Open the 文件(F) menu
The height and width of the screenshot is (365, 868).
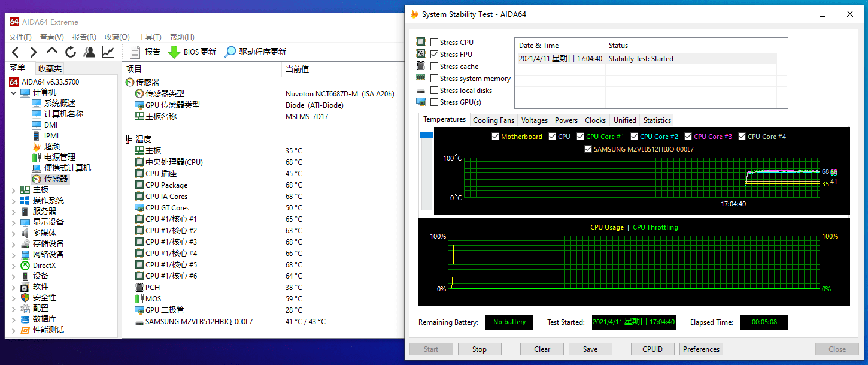pyautogui.click(x=20, y=37)
